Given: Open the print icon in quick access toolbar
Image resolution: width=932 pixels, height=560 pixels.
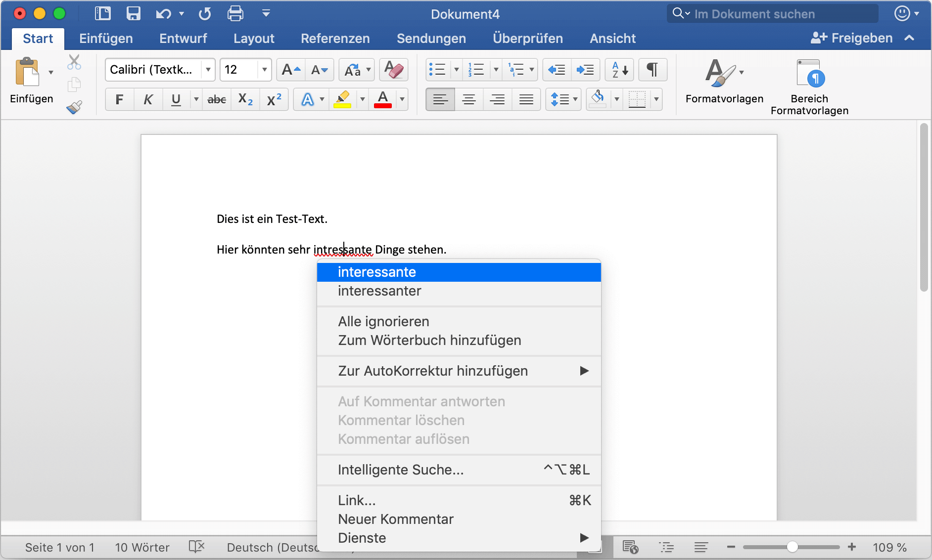Looking at the screenshot, I should (x=235, y=13).
